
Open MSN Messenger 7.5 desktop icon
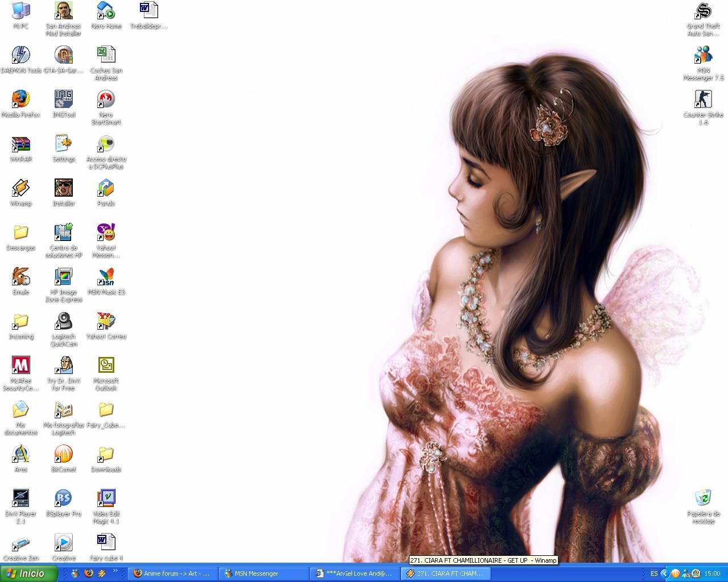pos(704,63)
